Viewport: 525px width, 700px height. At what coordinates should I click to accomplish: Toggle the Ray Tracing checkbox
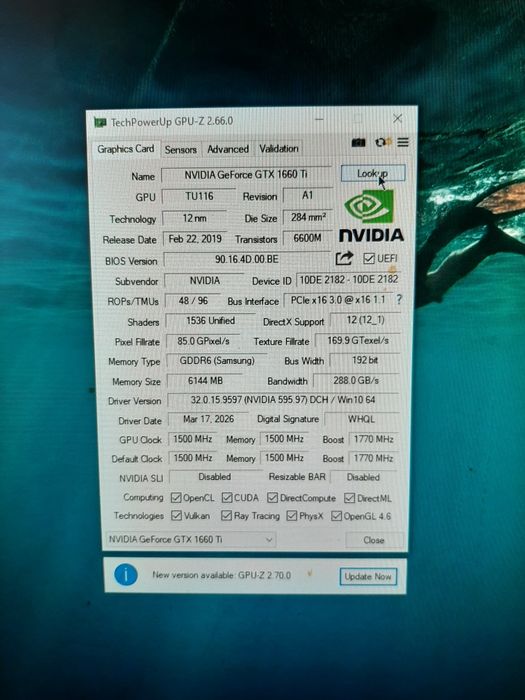227,516
